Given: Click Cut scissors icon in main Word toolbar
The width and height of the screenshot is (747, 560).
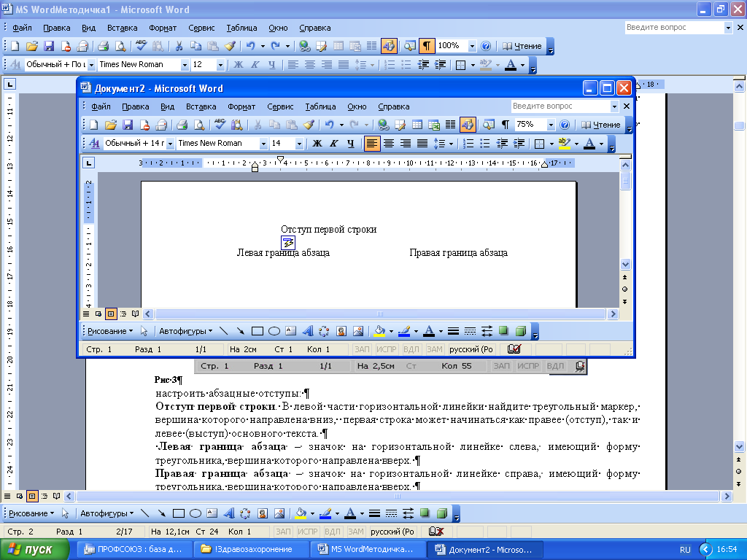Looking at the screenshot, I should tap(179, 46).
